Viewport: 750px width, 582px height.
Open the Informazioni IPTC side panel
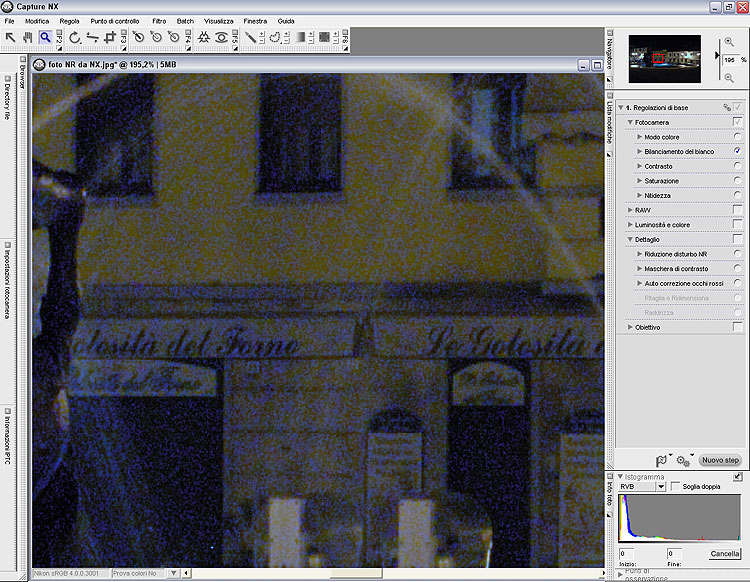7,436
